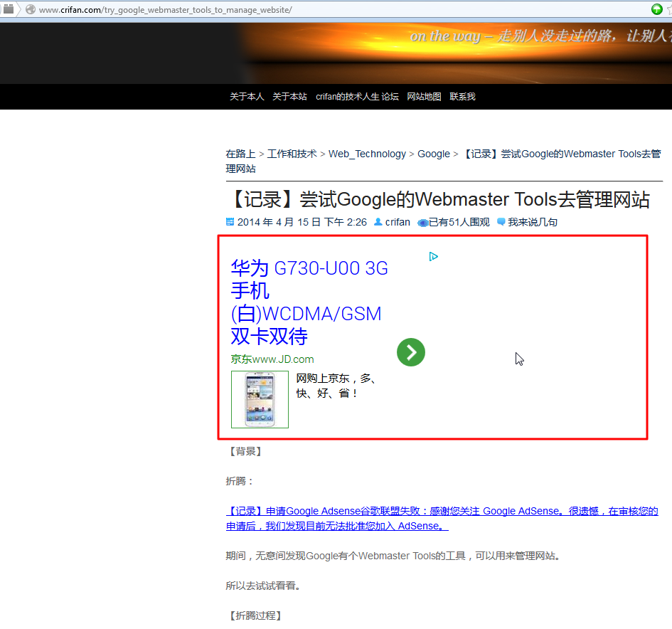Click the folder icon left of address bar
The width and height of the screenshot is (672, 629).
click(9, 9)
